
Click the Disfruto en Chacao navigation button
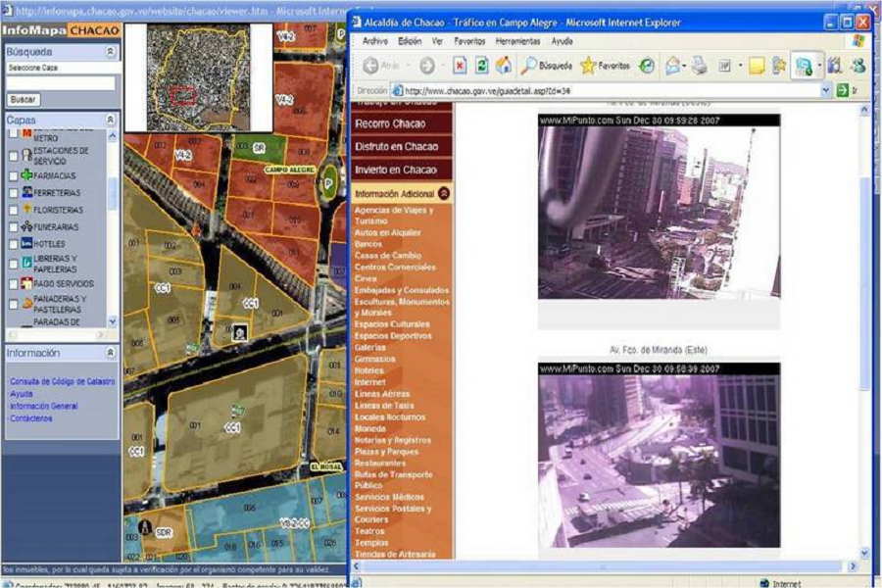(402, 147)
